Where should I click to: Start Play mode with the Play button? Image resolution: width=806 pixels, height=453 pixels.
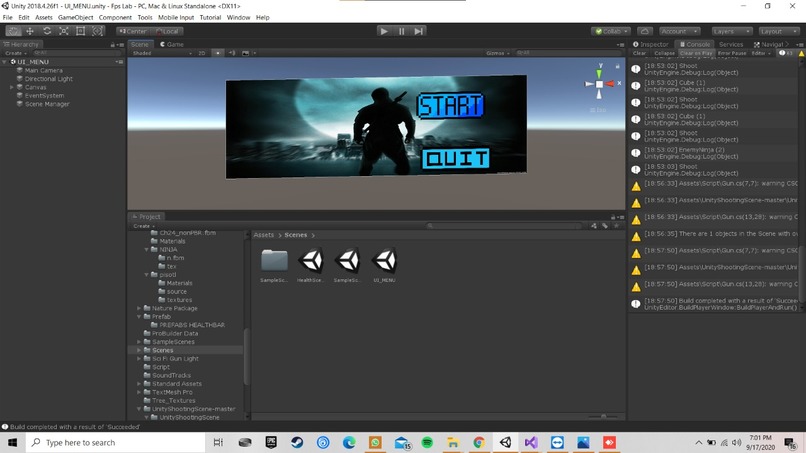383,31
